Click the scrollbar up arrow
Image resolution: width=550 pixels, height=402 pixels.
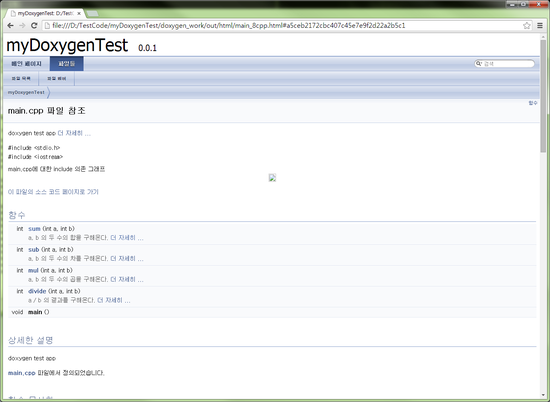(x=543, y=37)
